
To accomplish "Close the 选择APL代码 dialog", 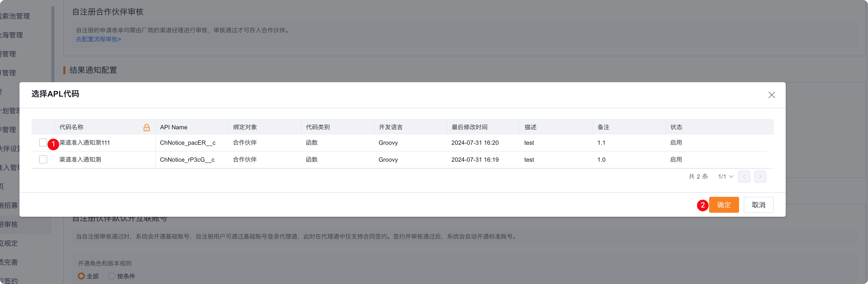I will [x=771, y=95].
